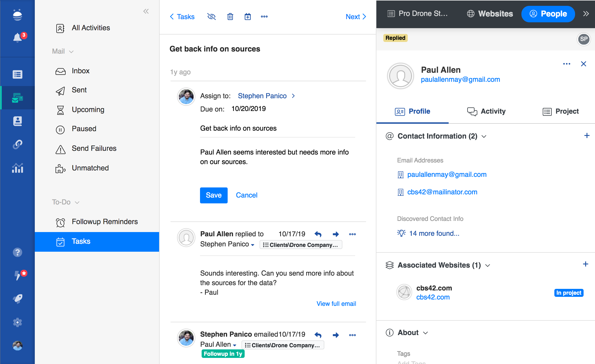Cancel task editing
The height and width of the screenshot is (364, 595).
[x=246, y=195]
